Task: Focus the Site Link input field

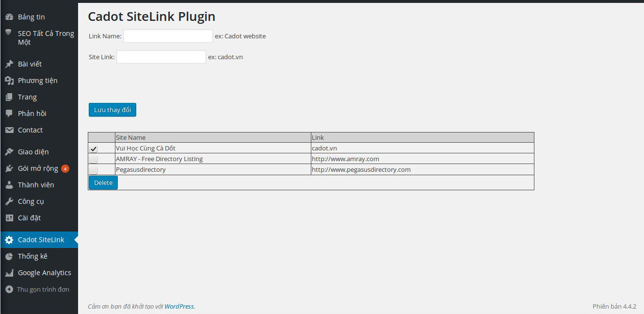Action: point(161,57)
